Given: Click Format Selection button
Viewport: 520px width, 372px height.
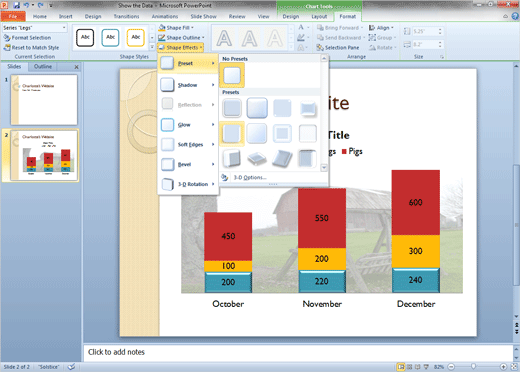Looking at the screenshot, I should (27, 38).
